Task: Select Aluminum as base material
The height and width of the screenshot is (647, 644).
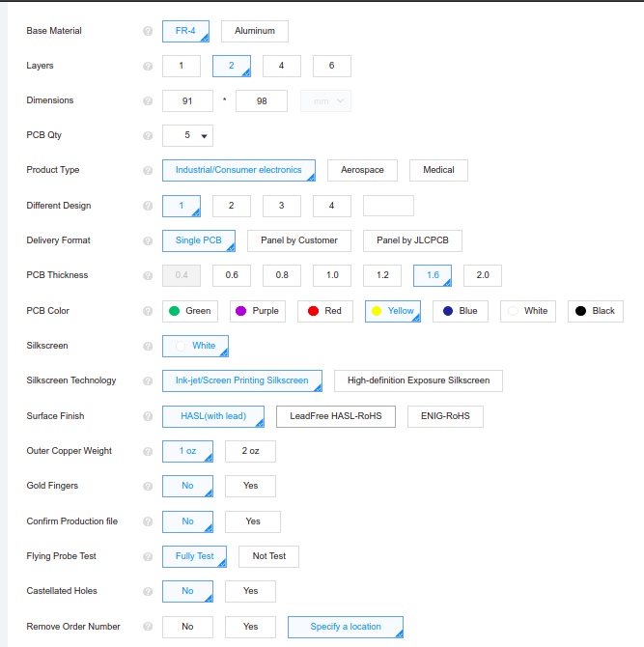Action: tap(255, 31)
